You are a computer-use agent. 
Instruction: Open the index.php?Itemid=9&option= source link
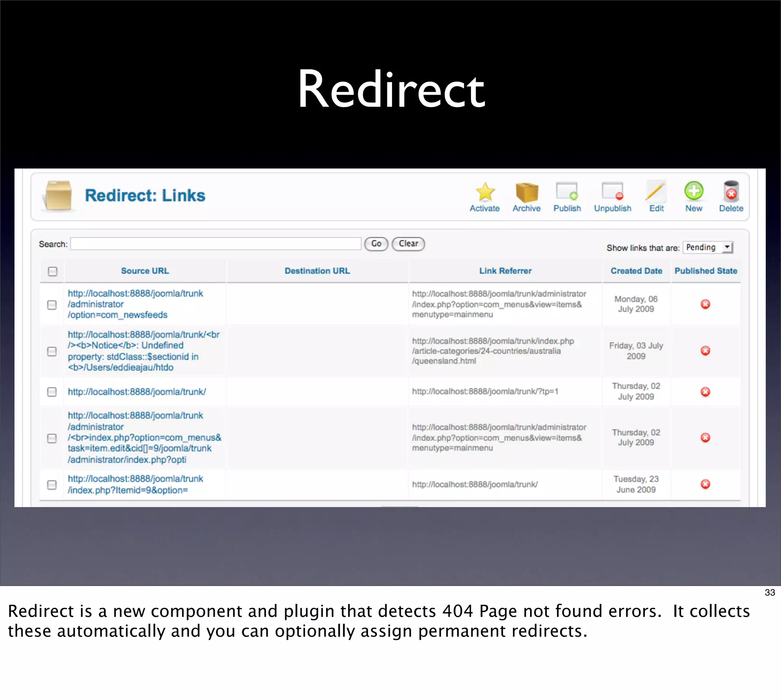pos(135,484)
